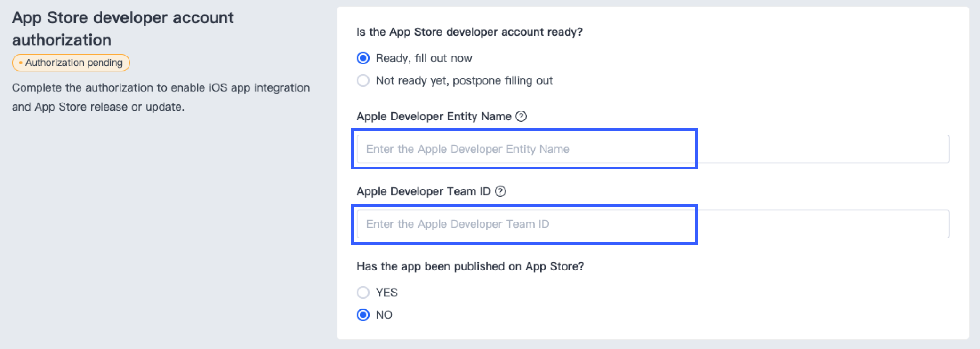Click the "NO" option label text

tap(384, 315)
